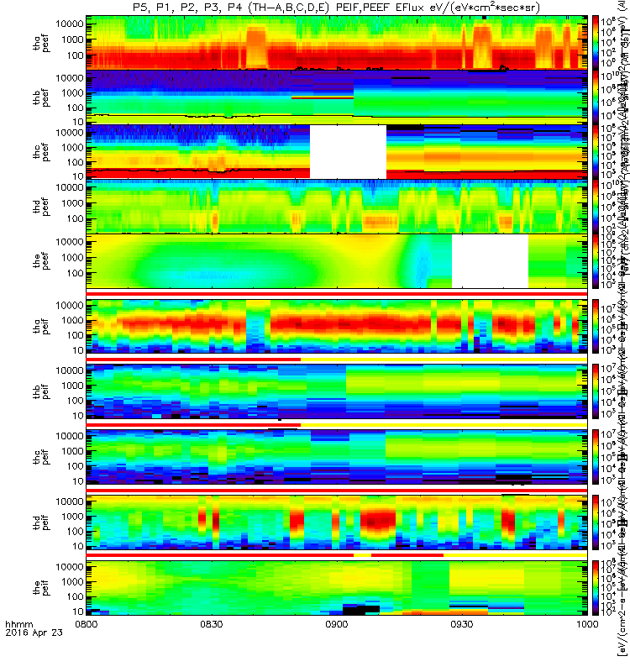The image size is (630, 672).
Task: Select the 0830 time tick label
Action: tap(212, 624)
